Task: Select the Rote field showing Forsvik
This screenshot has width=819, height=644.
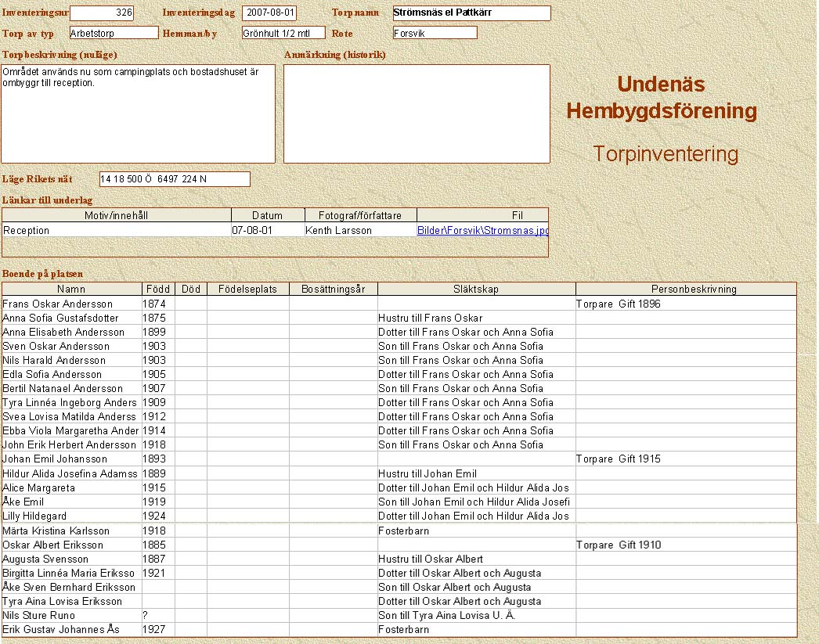Action: [x=435, y=33]
